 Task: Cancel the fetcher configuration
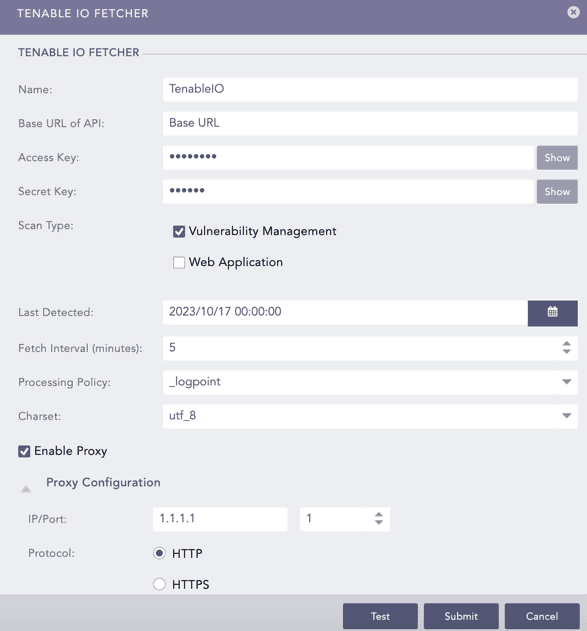click(542, 616)
